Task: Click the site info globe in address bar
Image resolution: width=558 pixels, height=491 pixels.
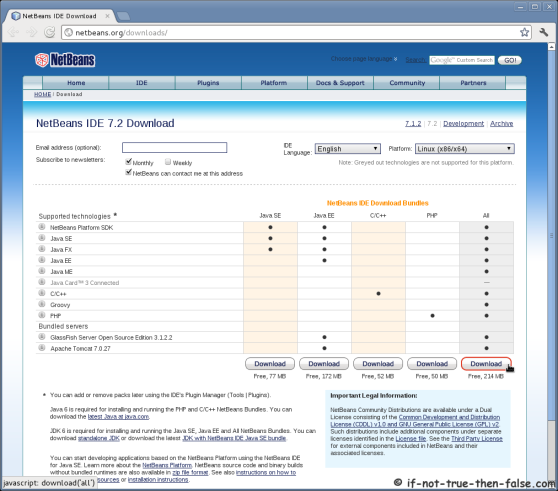Action: click(x=69, y=32)
